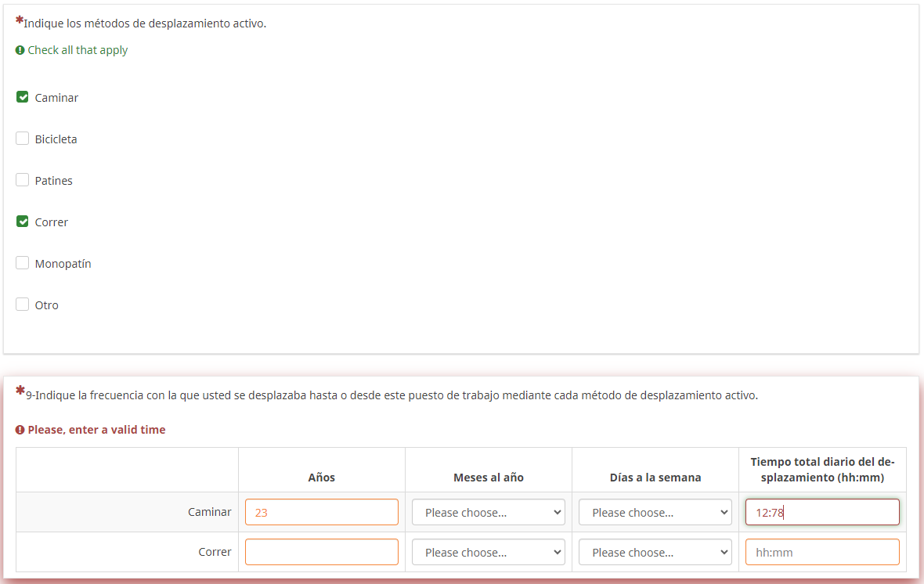Expand Días a la semana dropdown for Correr
Viewport: 924px width, 584px height.
[x=655, y=553]
